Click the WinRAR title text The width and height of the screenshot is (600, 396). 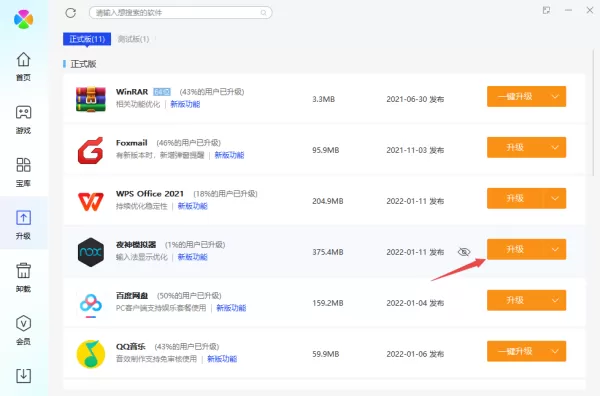[x=132, y=92]
